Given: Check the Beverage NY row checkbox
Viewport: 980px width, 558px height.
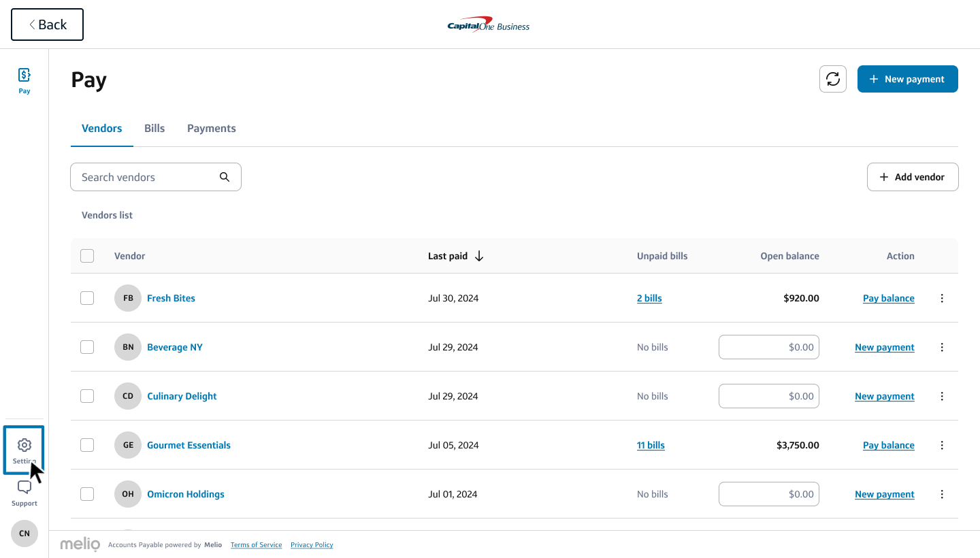Looking at the screenshot, I should click(x=87, y=347).
